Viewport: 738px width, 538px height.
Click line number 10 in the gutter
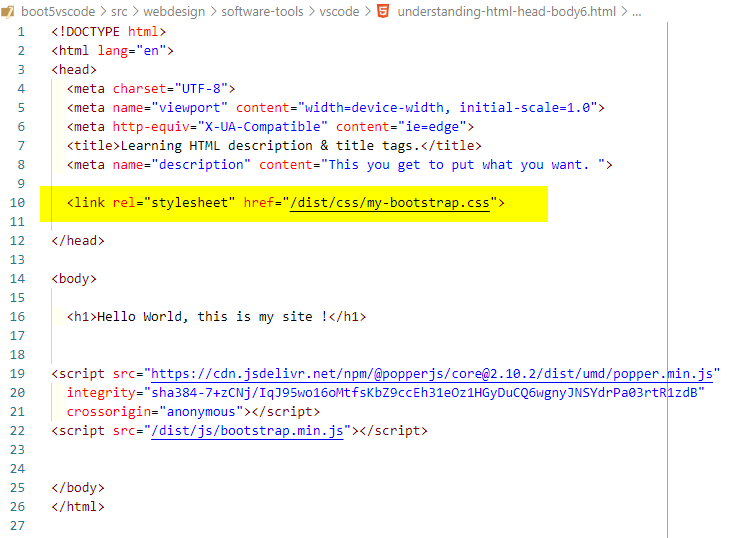point(17,203)
